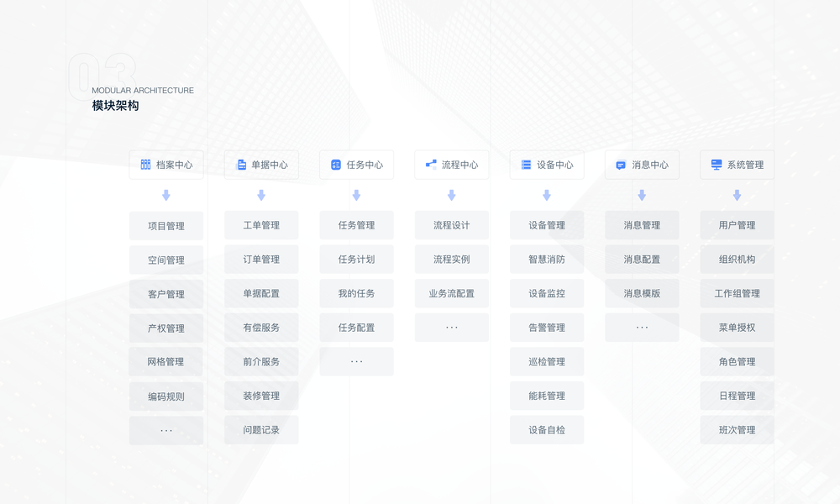Viewport: 840px width, 504px height.
Task: Click the down arrow under 单据中心
Action: point(261,196)
